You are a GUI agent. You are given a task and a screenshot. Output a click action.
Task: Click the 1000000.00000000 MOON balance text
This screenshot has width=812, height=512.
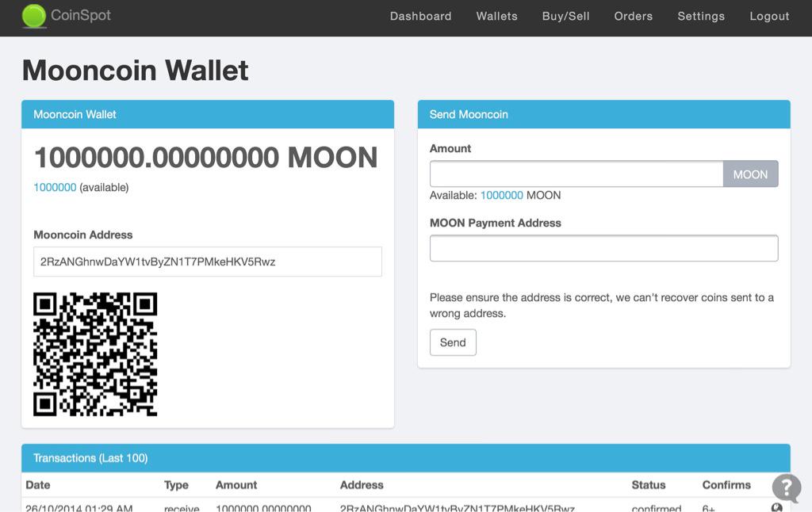pos(206,158)
